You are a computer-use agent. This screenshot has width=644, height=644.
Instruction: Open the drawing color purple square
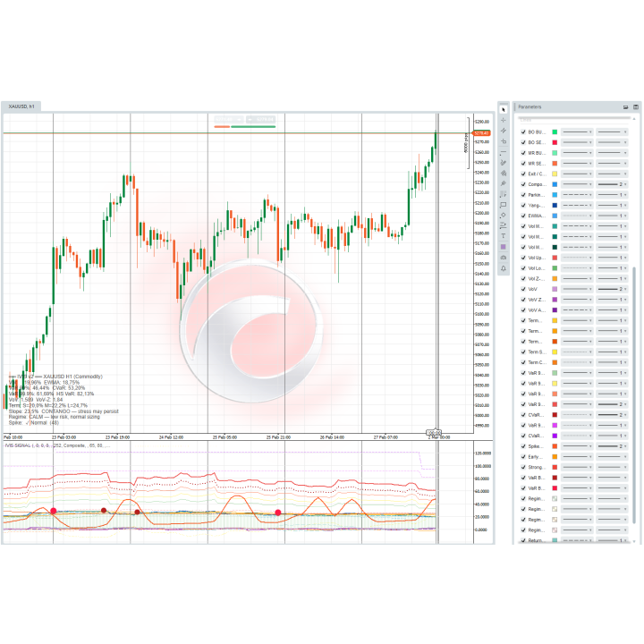(503, 247)
